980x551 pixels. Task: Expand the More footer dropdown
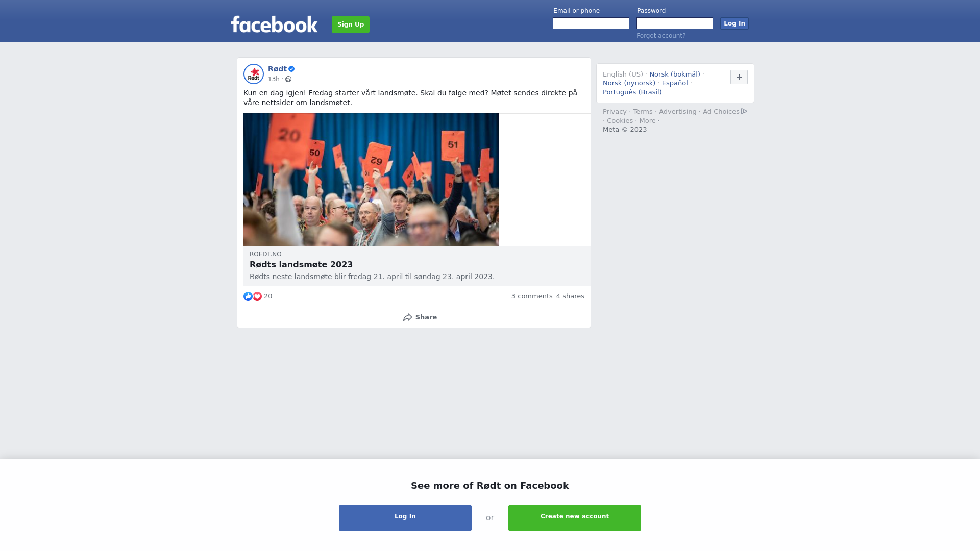pos(649,121)
